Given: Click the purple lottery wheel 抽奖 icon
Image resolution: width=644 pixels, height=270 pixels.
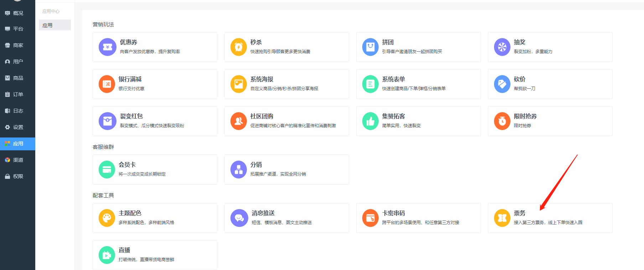Looking at the screenshot, I should point(502,47).
